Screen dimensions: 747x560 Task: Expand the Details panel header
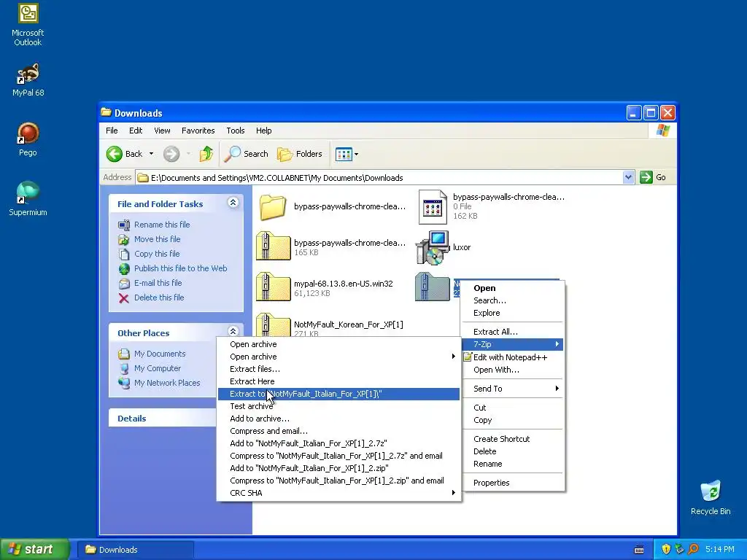(x=162, y=419)
